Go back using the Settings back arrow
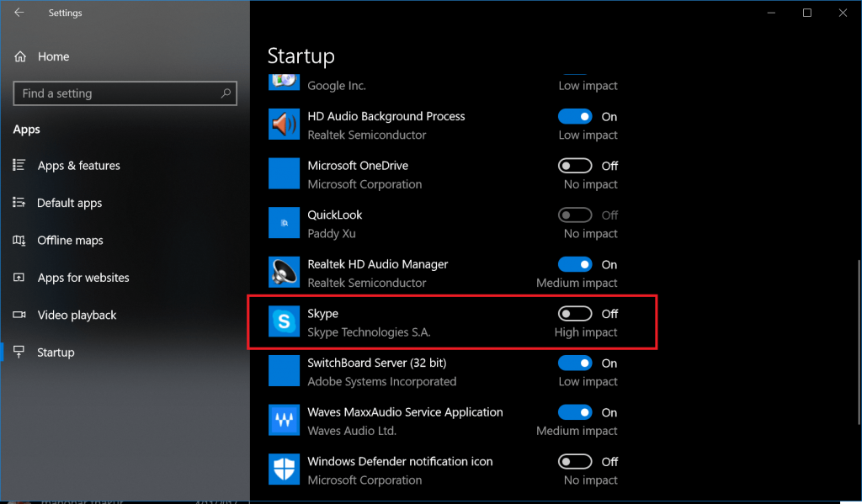This screenshot has width=862, height=504. [x=19, y=12]
